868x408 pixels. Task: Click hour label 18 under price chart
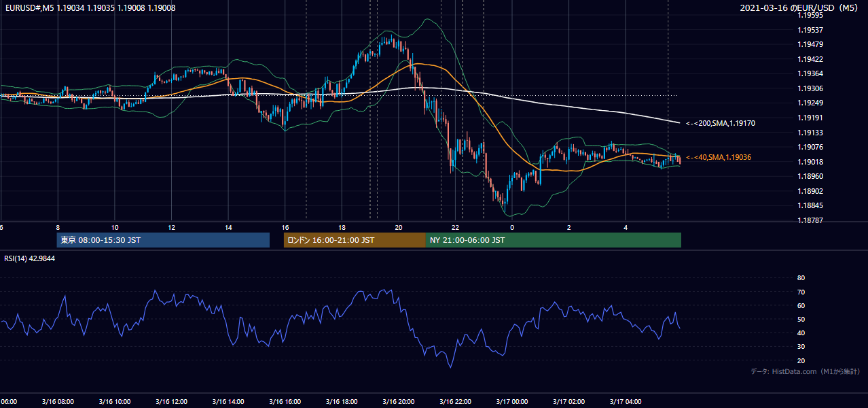[342, 227]
